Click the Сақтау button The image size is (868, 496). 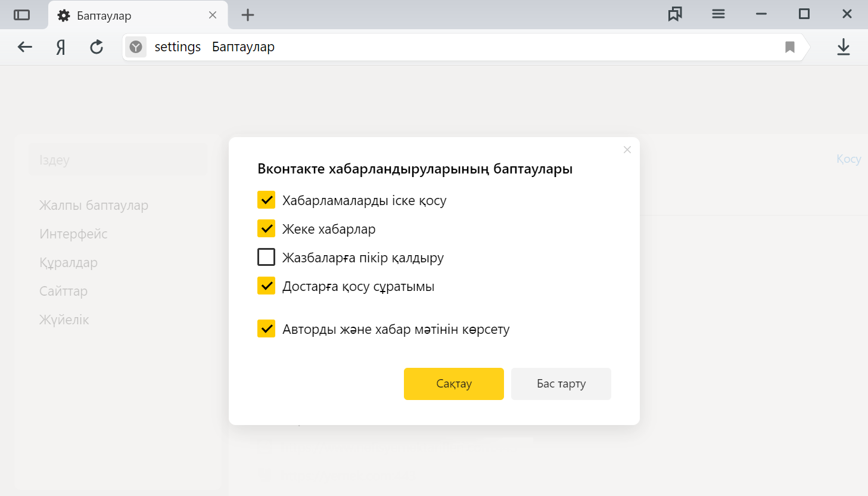[454, 384]
